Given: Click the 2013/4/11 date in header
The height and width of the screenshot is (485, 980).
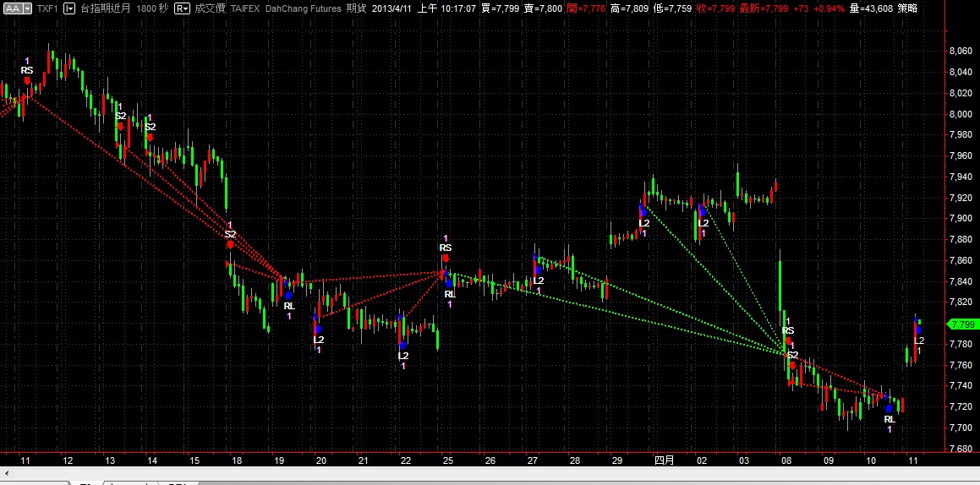Looking at the screenshot, I should pos(392,8).
